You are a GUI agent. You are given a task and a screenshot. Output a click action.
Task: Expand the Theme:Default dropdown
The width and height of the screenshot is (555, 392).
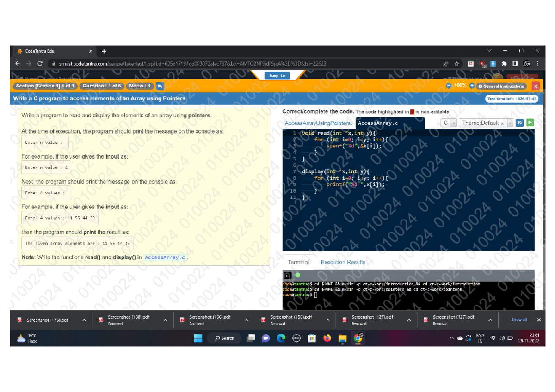(510, 123)
